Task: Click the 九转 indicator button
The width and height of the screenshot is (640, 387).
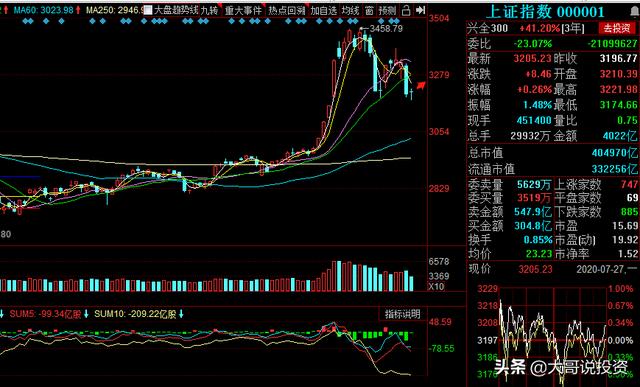Action: click(210, 10)
